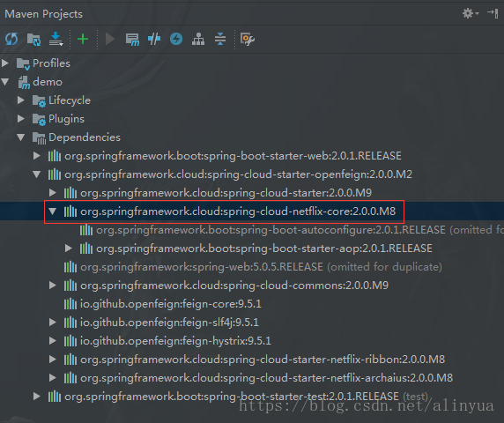Viewport: 504px width, 423px height.
Task: Collapse All tree nodes icon
Action: (x=220, y=39)
